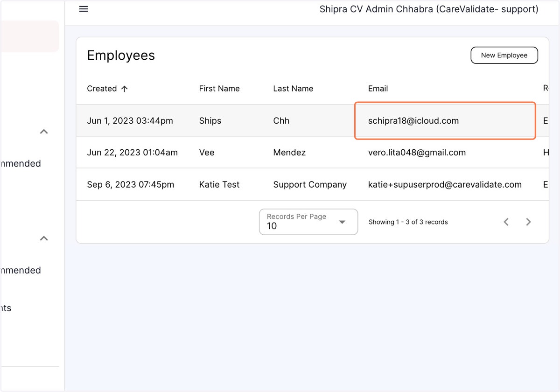Sort by the Created column header
The height and width of the screenshot is (392, 560).
coord(102,89)
